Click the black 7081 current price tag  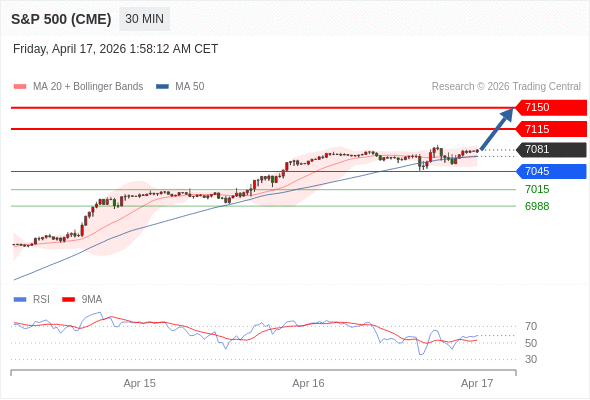(551, 149)
